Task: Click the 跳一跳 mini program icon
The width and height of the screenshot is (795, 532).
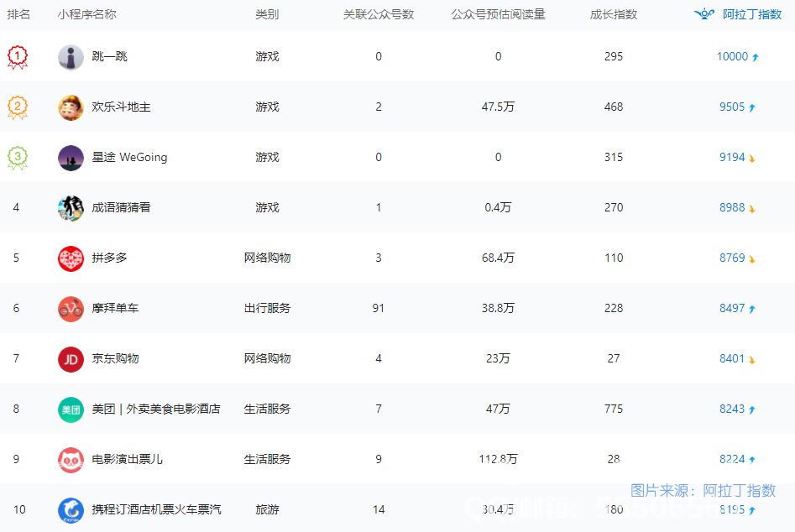Action: [x=71, y=57]
